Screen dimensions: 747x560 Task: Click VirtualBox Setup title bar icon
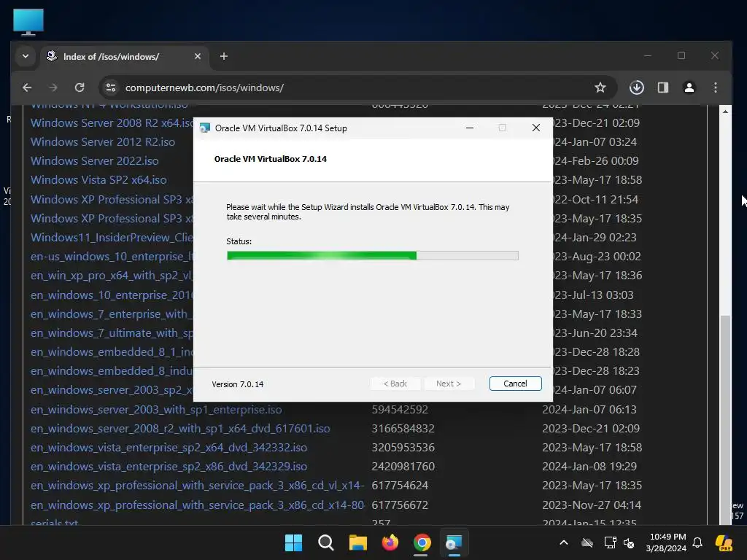coord(205,128)
